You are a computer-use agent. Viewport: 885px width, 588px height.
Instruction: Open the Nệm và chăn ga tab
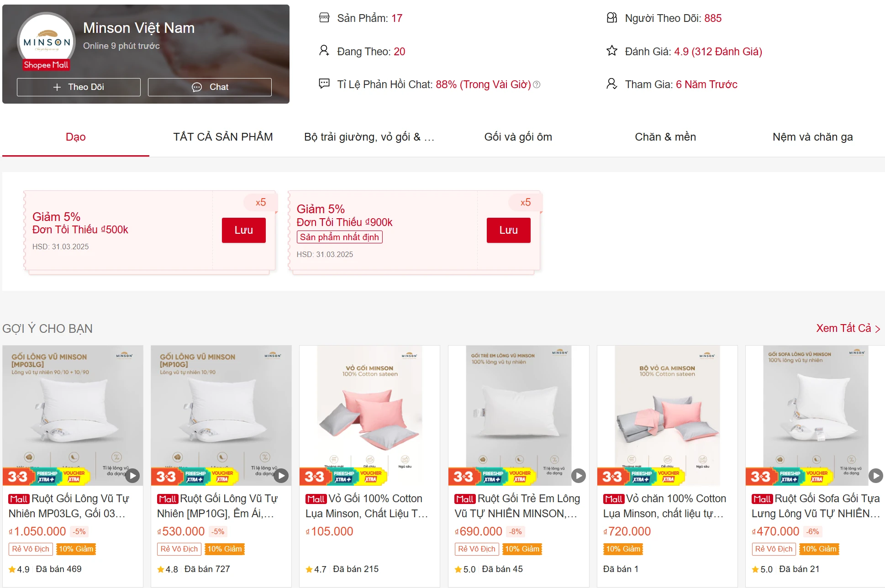tap(812, 137)
